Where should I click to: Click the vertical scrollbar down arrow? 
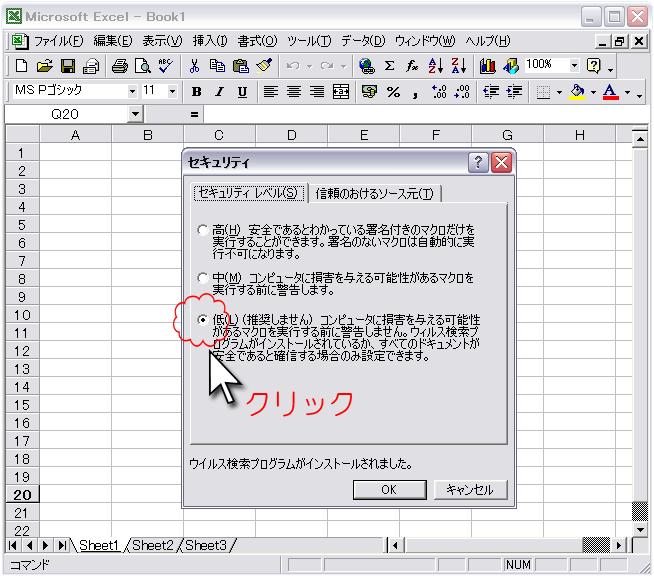click(640, 529)
